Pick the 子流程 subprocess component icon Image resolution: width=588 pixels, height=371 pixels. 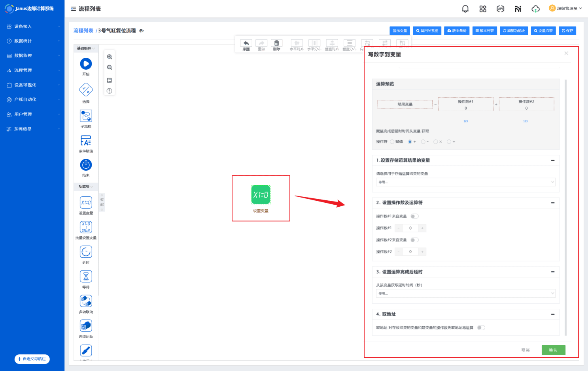pos(86,116)
